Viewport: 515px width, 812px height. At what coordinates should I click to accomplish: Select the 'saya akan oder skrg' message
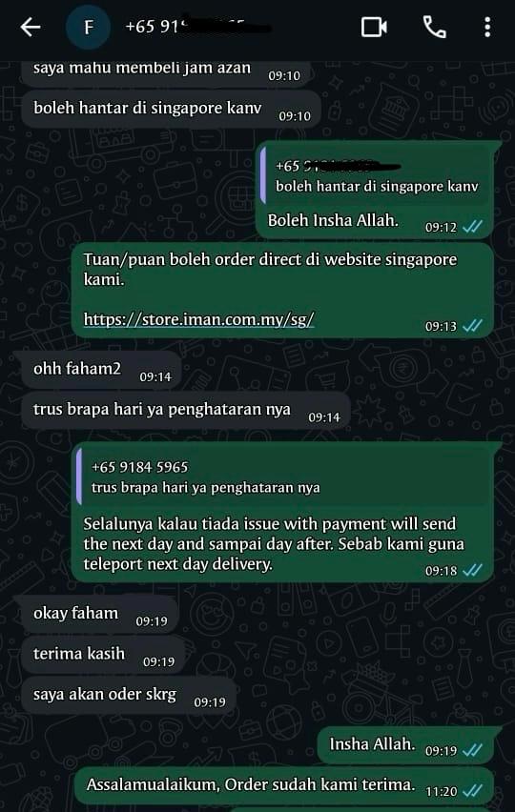click(x=129, y=695)
